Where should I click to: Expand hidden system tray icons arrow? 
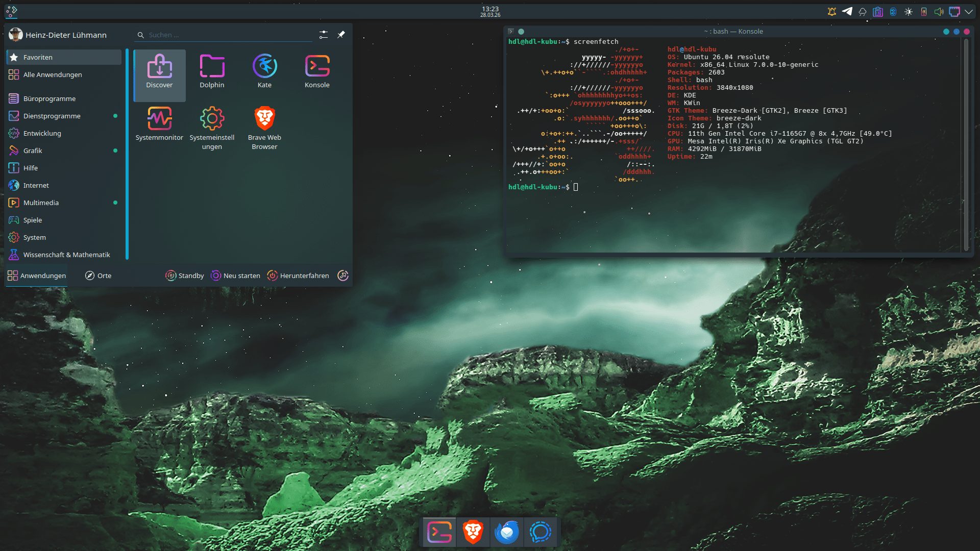pyautogui.click(x=969, y=12)
